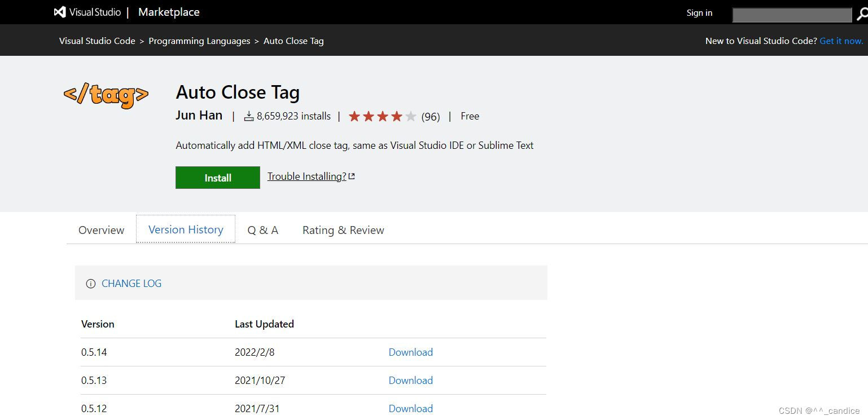Click Sign in

click(699, 13)
